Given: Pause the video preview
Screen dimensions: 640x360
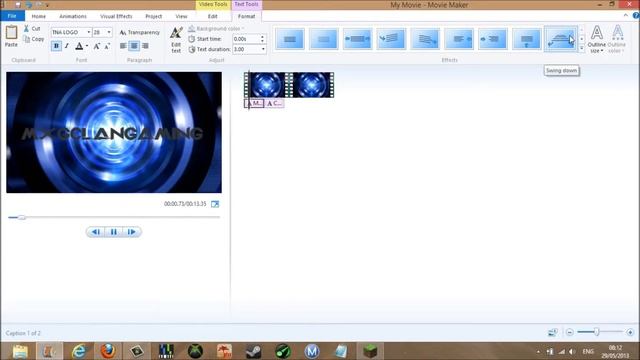Looking at the screenshot, I should click(113, 232).
